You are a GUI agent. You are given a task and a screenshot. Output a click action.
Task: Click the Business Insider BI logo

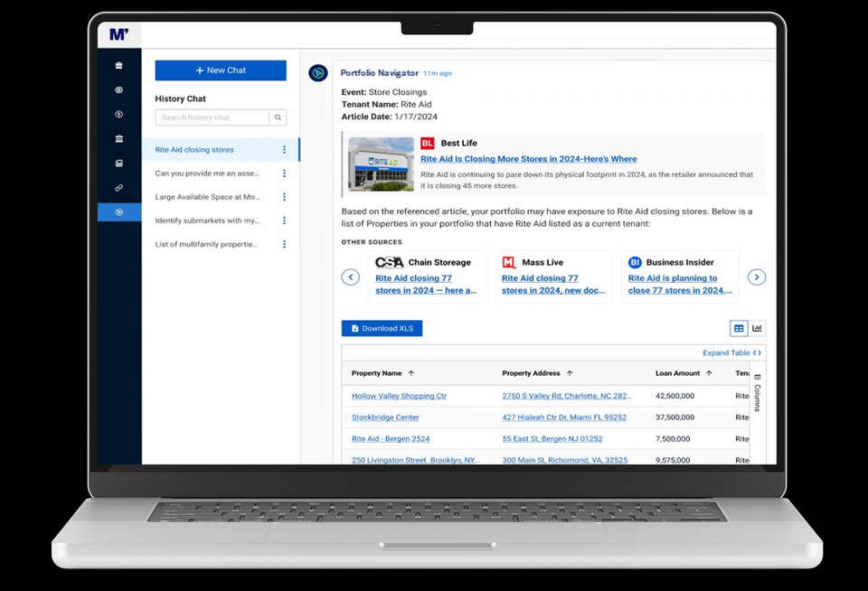635,262
